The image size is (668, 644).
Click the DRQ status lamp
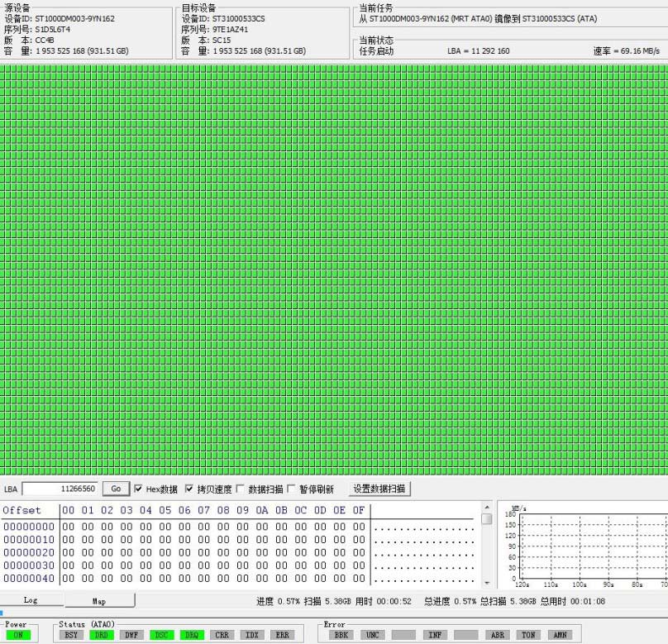[x=191, y=635]
